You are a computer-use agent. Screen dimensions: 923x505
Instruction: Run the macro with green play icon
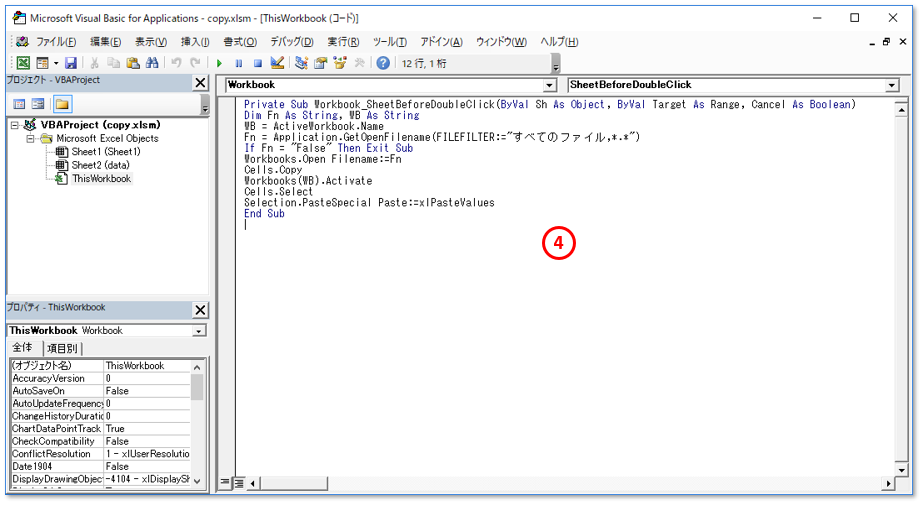(x=220, y=63)
